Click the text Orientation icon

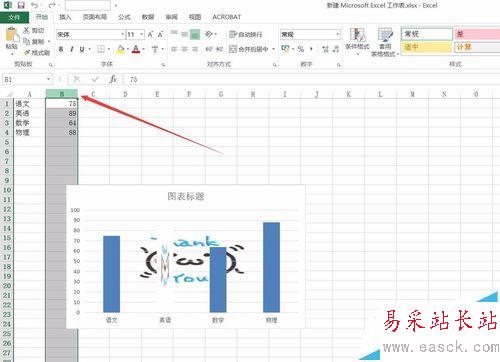click(x=209, y=34)
